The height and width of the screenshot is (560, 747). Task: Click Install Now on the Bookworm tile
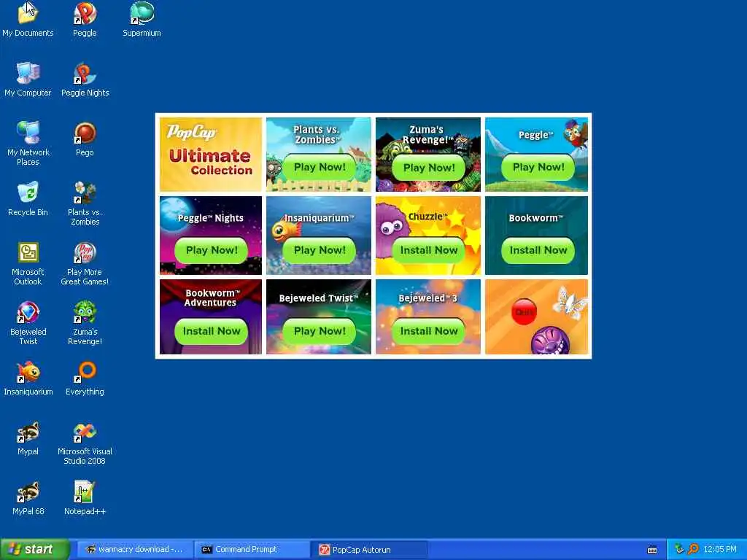click(538, 250)
